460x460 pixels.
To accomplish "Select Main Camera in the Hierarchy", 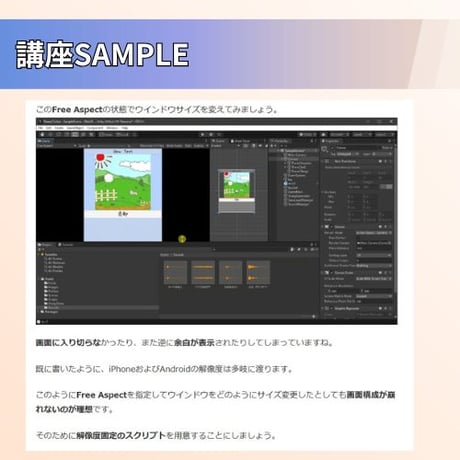I will point(297,155).
